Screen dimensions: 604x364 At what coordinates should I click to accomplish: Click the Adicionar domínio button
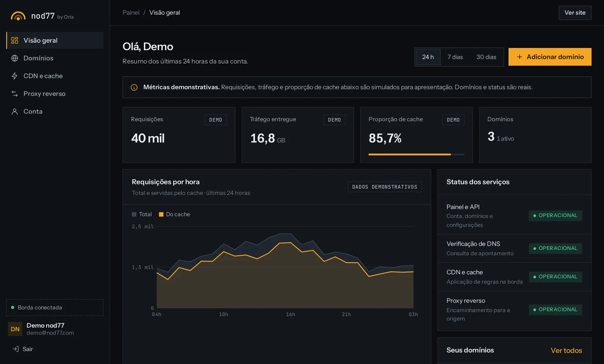pyautogui.click(x=550, y=57)
